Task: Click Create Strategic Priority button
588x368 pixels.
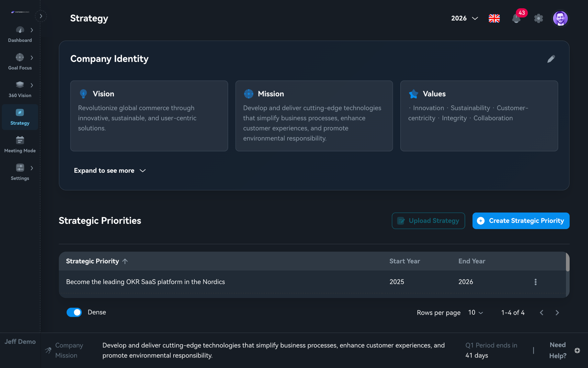Action: (x=521, y=221)
